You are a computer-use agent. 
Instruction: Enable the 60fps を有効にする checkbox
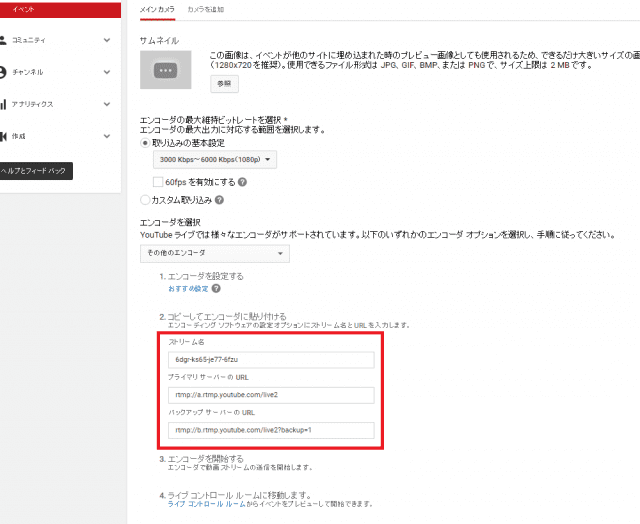158,182
